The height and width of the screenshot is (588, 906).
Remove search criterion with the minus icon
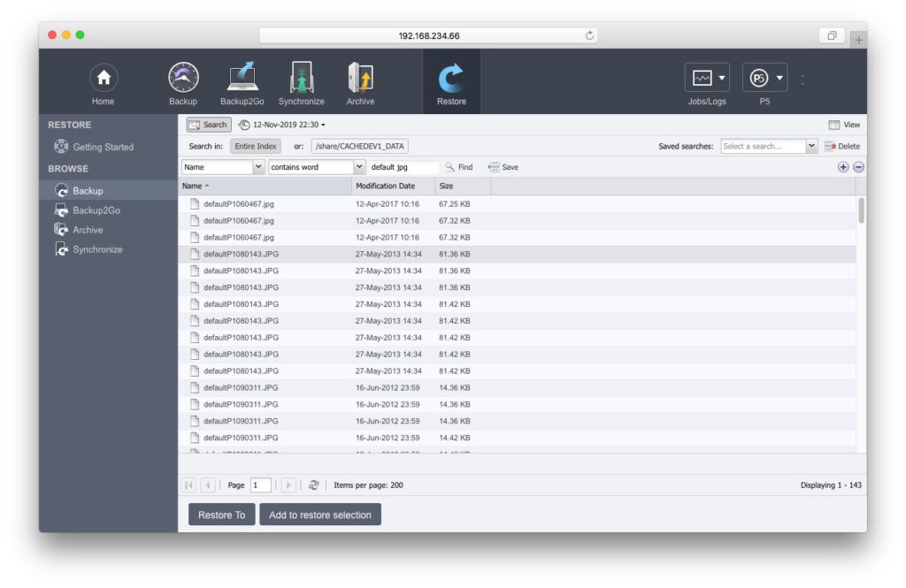coord(858,167)
